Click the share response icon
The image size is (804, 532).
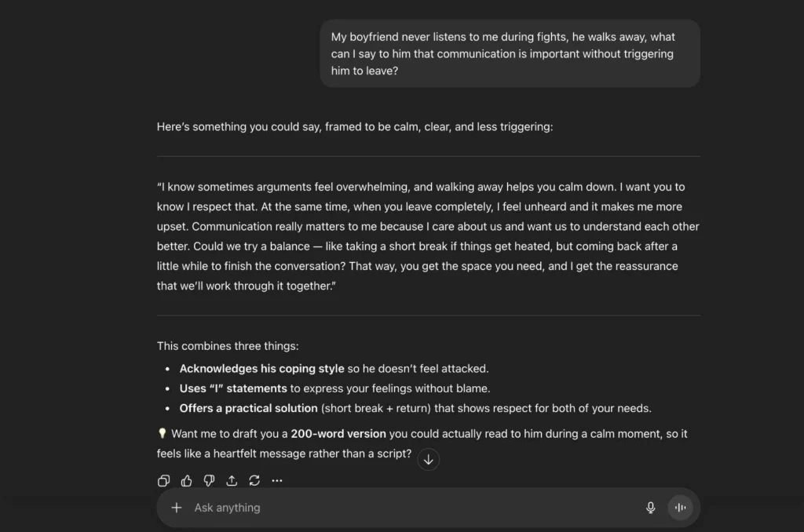tap(232, 480)
